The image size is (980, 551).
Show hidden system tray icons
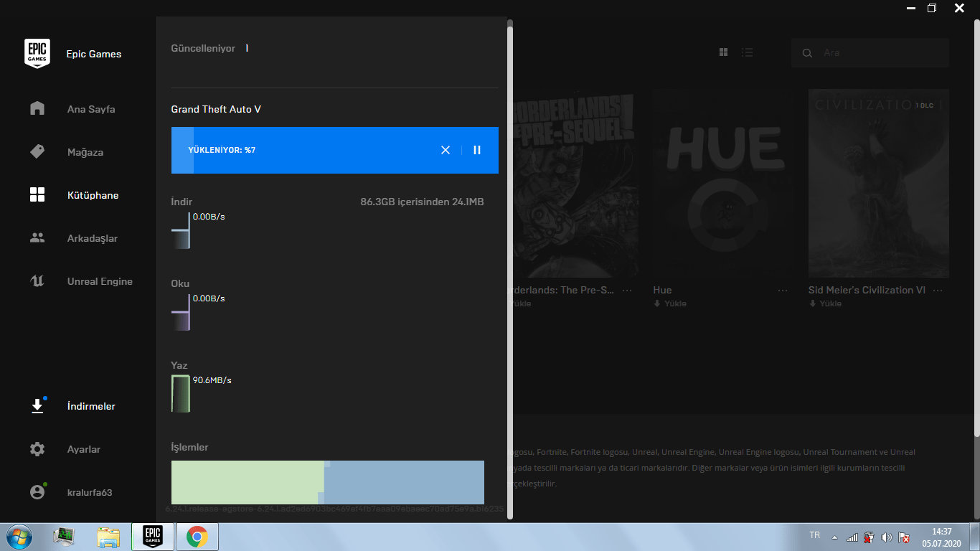834,537
